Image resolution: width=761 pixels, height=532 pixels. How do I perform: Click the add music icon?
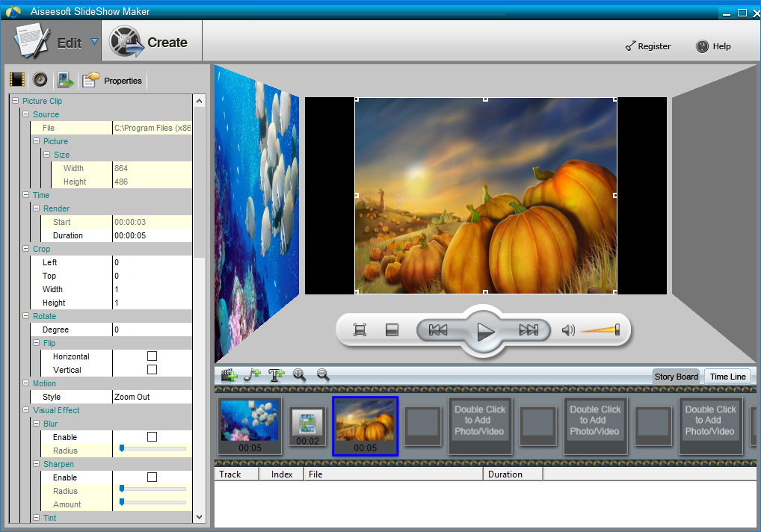[253, 376]
